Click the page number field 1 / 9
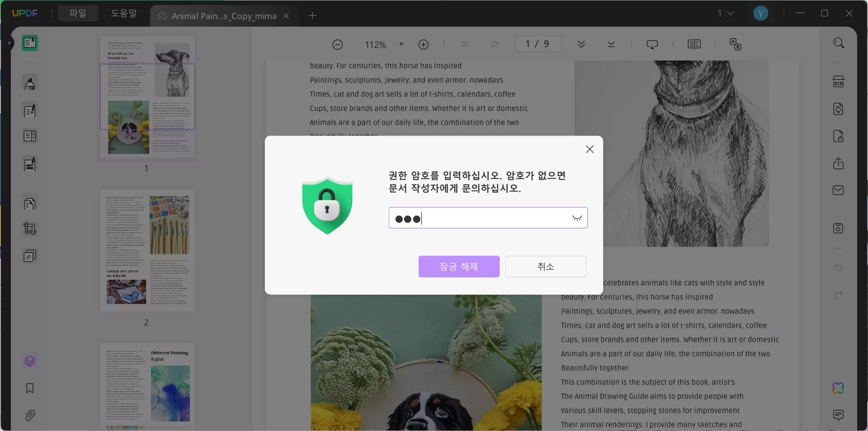The height and width of the screenshot is (431, 868). tap(538, 44)
